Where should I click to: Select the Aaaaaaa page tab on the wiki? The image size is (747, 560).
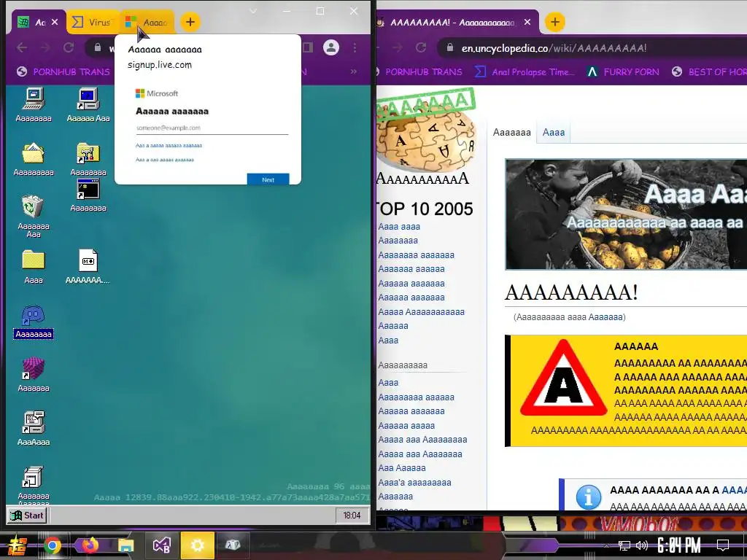tap(511, 133)
